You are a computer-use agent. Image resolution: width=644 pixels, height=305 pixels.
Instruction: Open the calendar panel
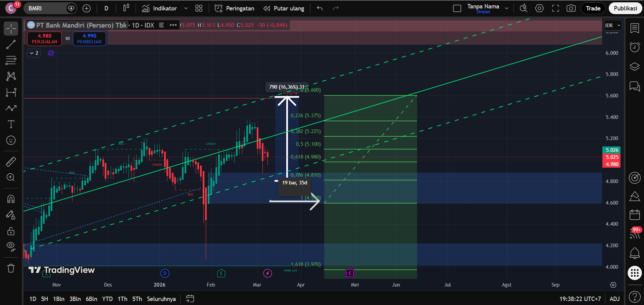pos(635,215)
